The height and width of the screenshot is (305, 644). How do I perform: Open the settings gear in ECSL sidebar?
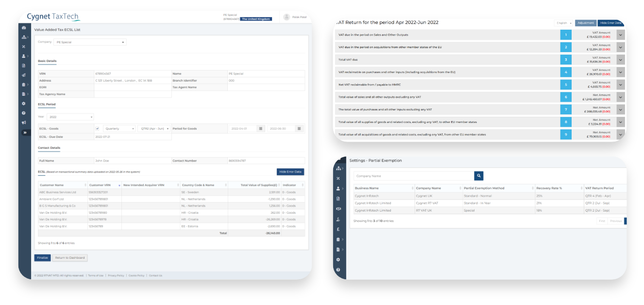click(24, 104)
